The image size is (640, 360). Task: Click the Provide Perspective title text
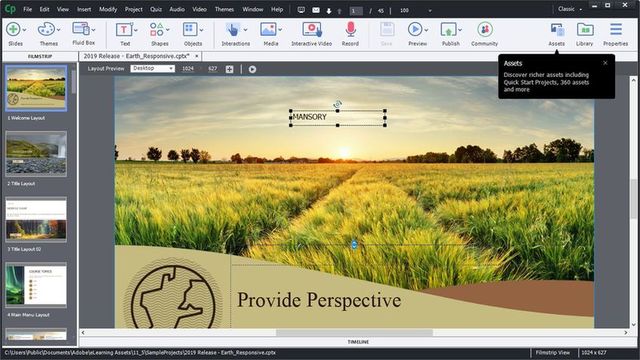point(319,300)
